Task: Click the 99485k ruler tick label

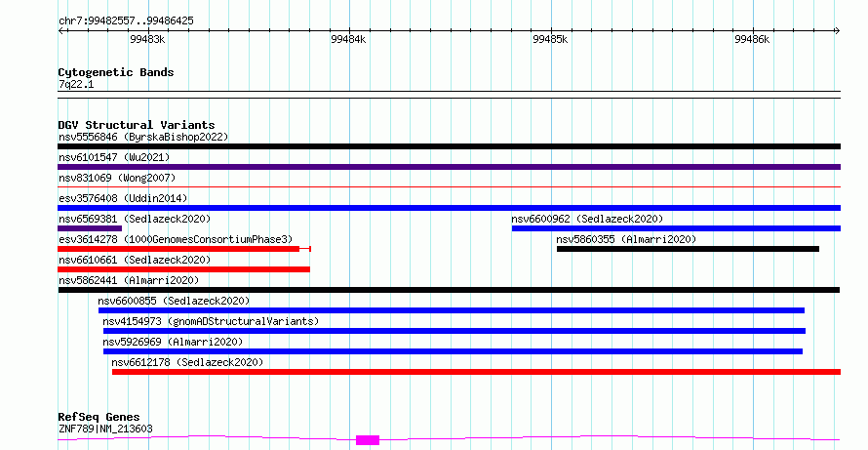Action: point(550,39)
